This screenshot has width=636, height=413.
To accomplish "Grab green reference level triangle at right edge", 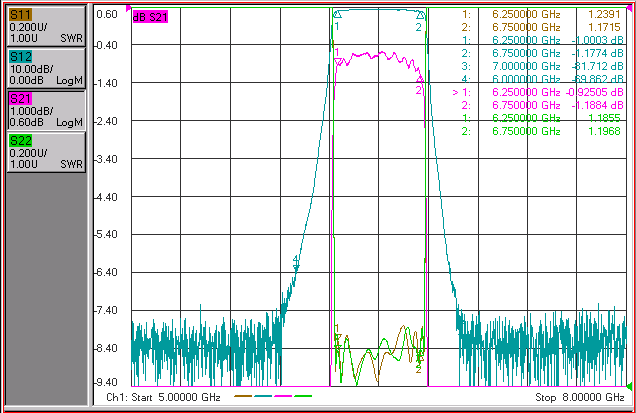I will [x=629, y=385].
